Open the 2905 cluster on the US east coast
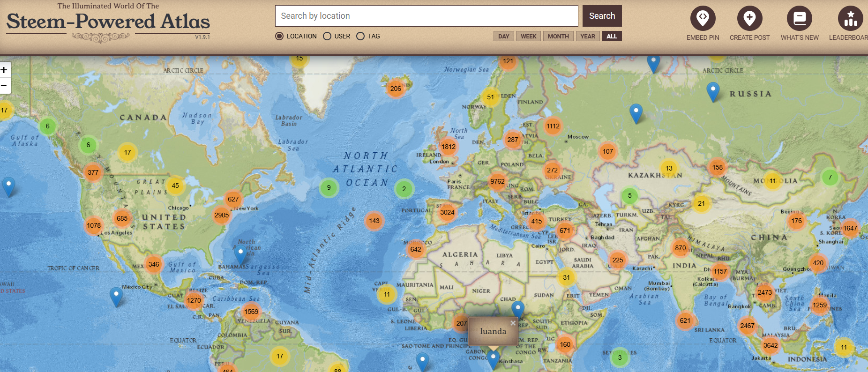This screenshot has height=372, width=868. [x=222, y=215]
